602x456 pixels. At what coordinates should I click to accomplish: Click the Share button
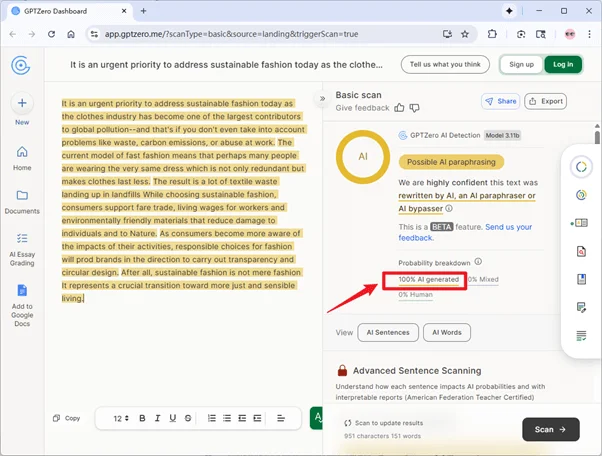coord(501,101)
